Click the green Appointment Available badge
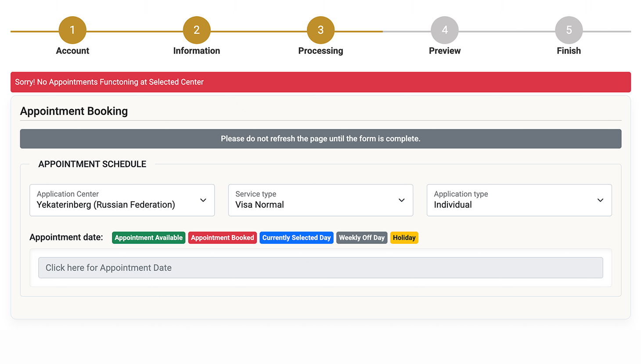641x364 pixels. pos(148,238)
